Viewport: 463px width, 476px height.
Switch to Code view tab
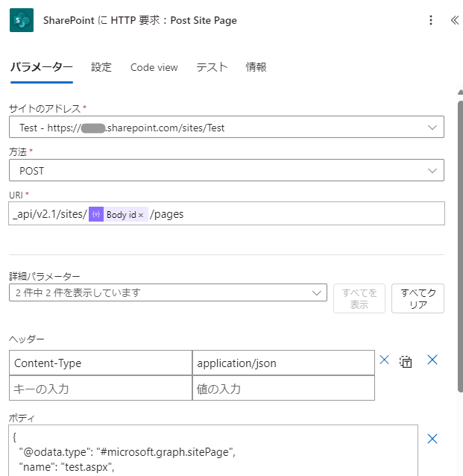coord(154,67)
